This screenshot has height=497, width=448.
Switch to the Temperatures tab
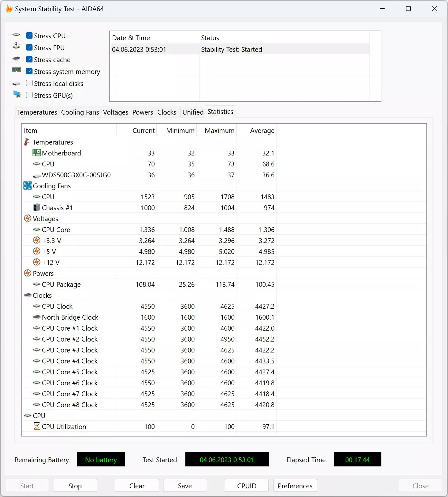point(37,112)
